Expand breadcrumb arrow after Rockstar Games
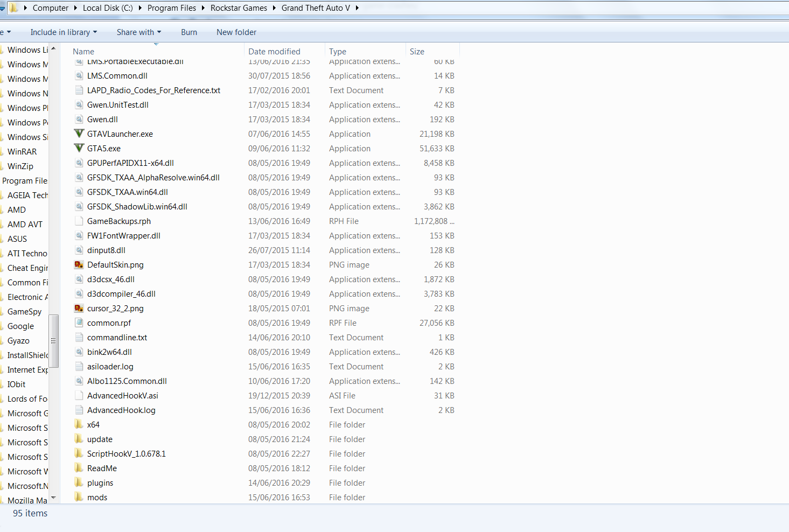Image resolution: width=789 pixels, height=532 pixels. [274, 8]
